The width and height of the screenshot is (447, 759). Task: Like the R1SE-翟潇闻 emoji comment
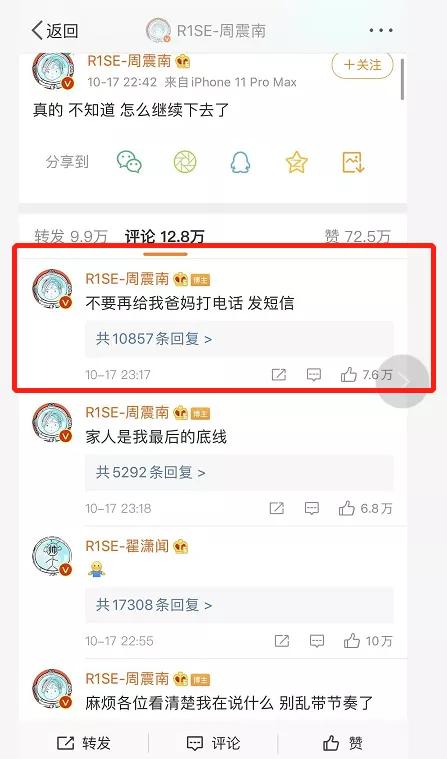pos(368,641)
